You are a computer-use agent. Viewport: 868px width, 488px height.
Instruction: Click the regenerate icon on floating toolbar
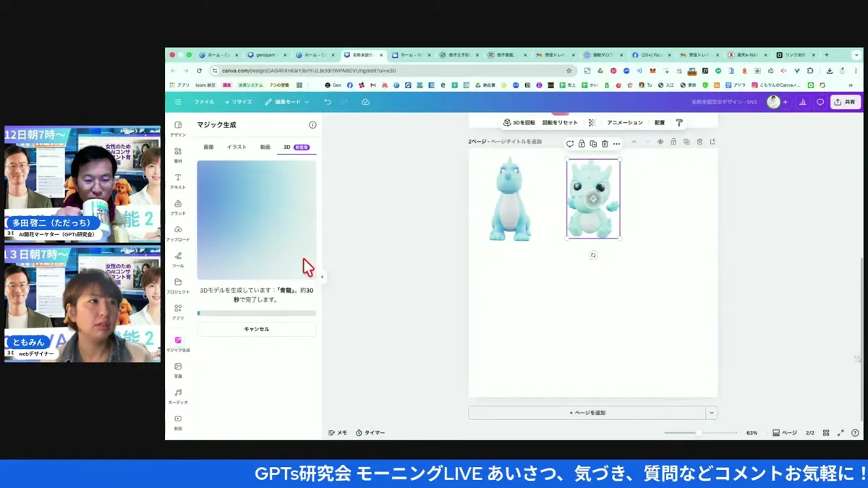click(570, 144)
